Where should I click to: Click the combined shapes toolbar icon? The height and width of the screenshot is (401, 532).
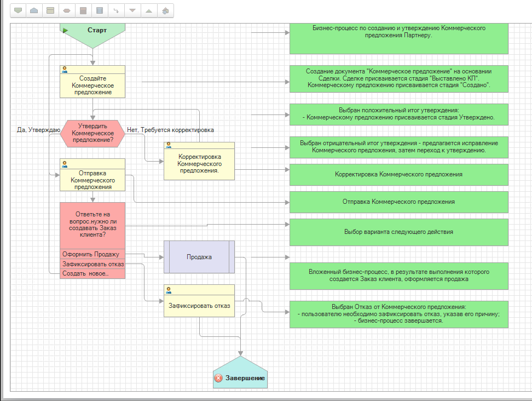[165, 10]
